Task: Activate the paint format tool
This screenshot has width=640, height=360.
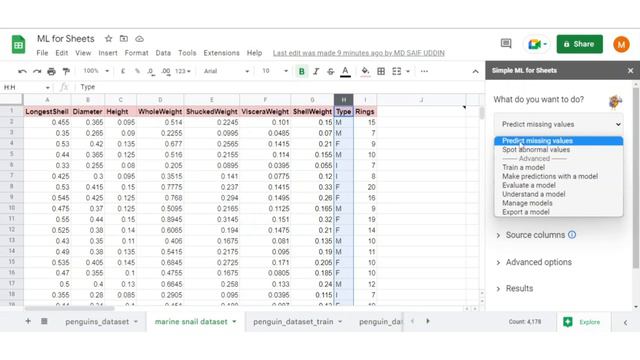Action: point(66,71)
